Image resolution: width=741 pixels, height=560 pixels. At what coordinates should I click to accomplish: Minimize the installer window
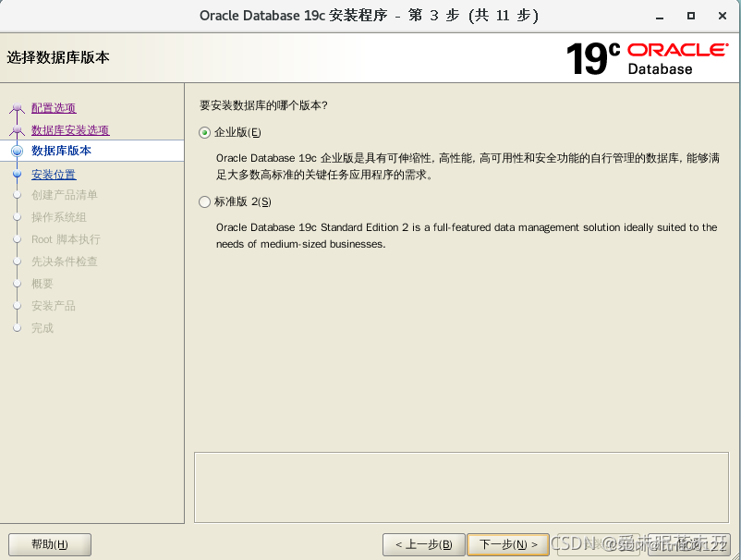[660, 16]
